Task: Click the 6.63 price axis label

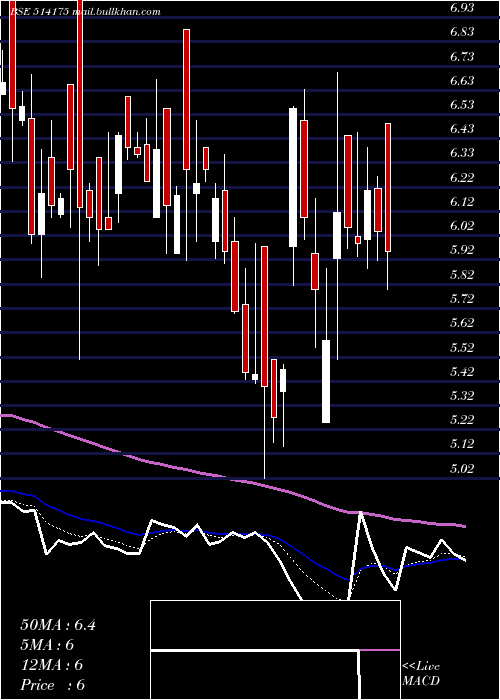Action: [462, 81]
